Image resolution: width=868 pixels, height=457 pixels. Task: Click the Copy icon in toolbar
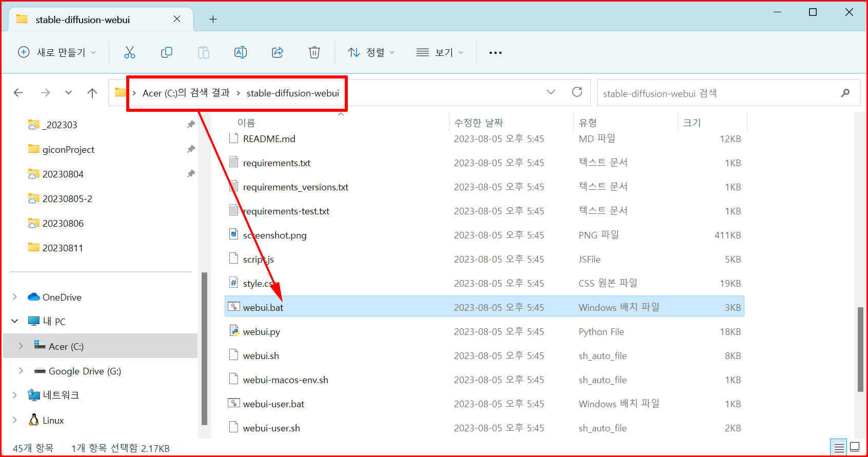[x=167, y=52]
